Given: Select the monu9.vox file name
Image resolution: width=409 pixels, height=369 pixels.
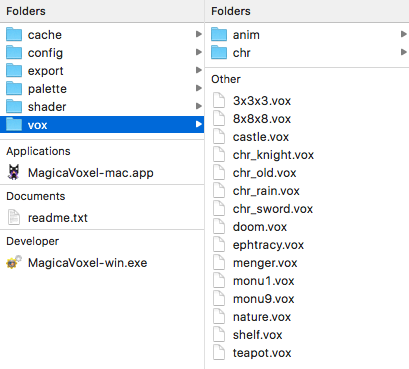Looking at the screenshot, I should tap(264, 299).
